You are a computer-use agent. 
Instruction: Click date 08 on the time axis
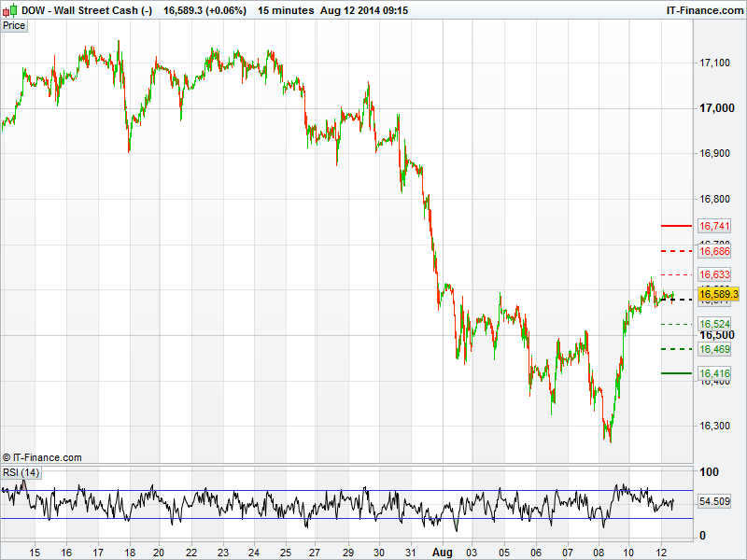(x=599, y=553)
